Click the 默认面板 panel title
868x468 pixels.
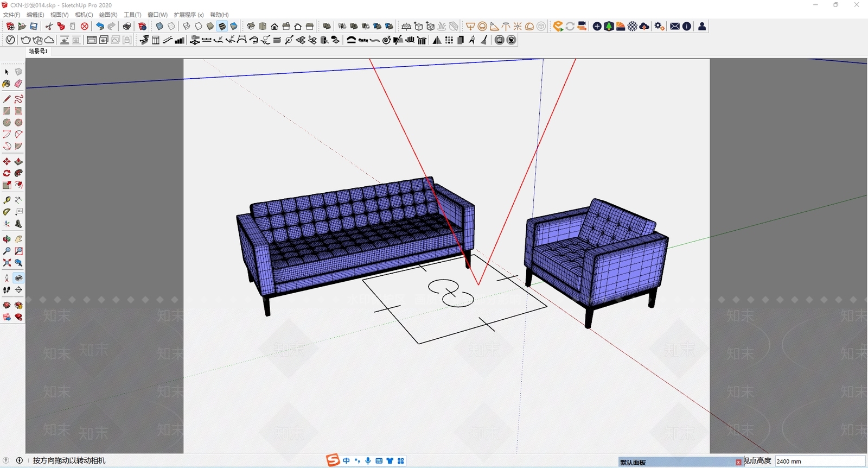(633, 463)
